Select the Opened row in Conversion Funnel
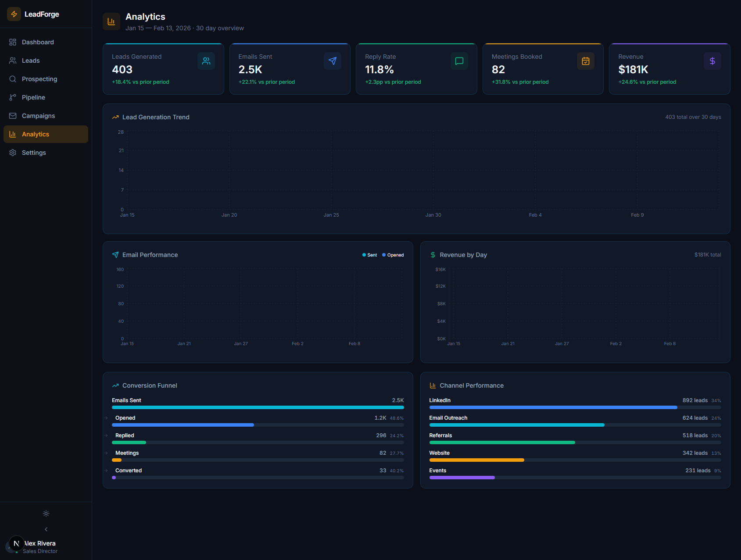741x560 pixels. (258, 421)
